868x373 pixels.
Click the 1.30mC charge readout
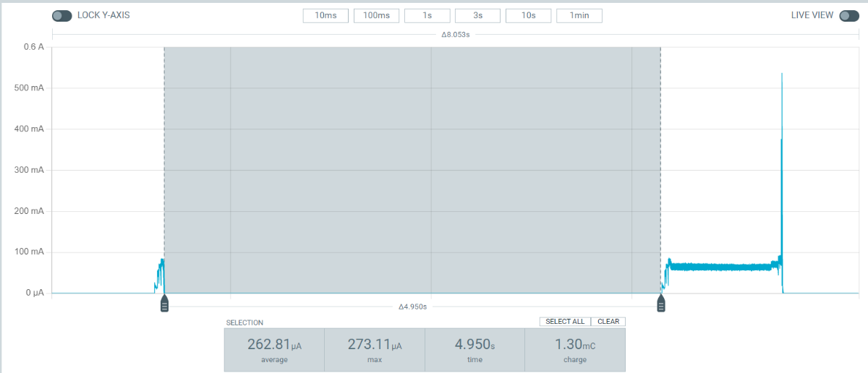pyautogui.click(x=574, y=349)
